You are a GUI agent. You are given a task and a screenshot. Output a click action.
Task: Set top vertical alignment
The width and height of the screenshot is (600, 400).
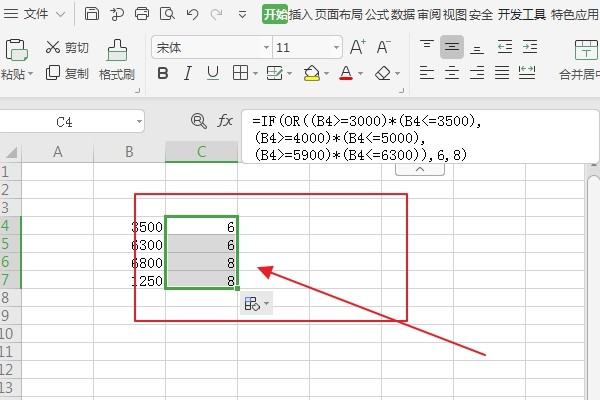(427, 47)
